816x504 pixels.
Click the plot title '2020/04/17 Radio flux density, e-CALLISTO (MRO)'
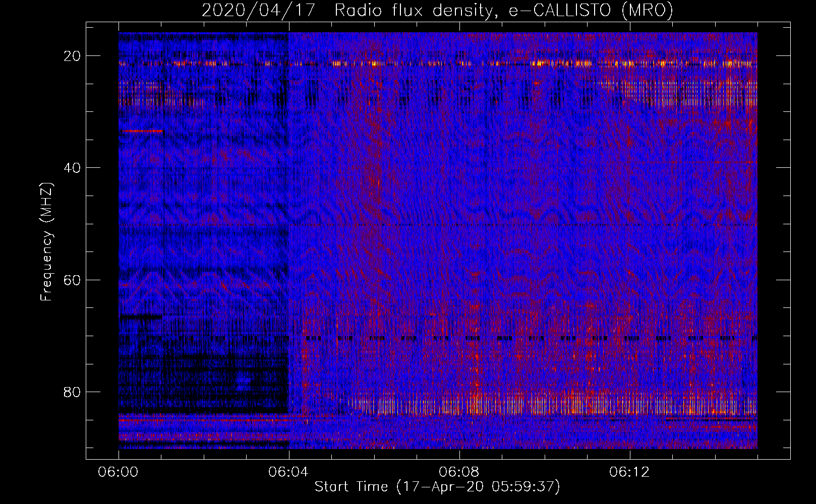click(x=437, y=10)
